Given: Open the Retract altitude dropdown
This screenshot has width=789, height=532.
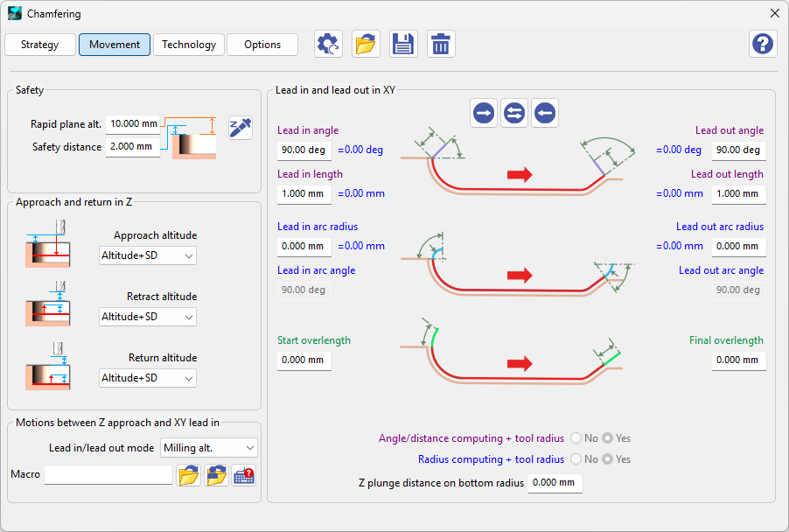Looking at the screenshot, I should [147, 317].
